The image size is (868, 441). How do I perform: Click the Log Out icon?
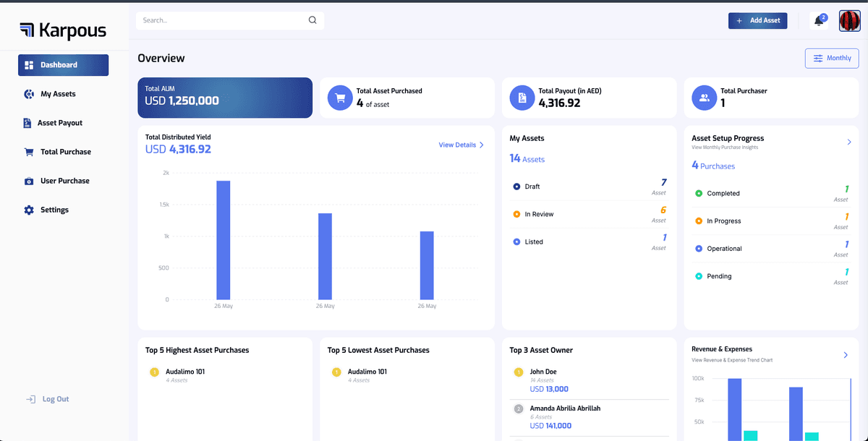click(30, 399)
